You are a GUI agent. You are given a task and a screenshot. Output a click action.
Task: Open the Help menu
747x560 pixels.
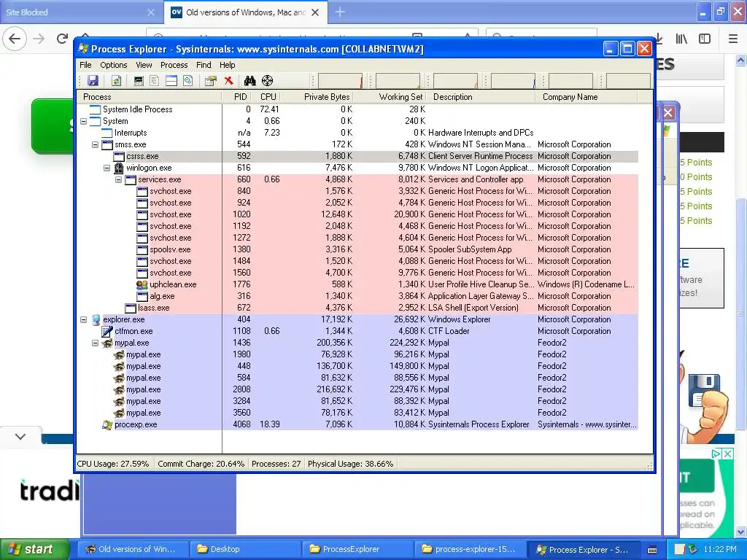click(228, 65)
